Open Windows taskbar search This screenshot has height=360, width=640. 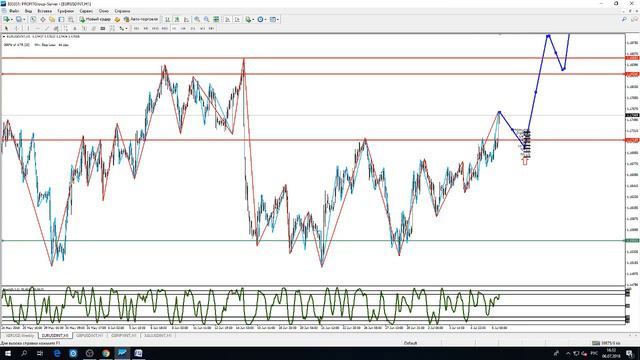tap(24, 353)
